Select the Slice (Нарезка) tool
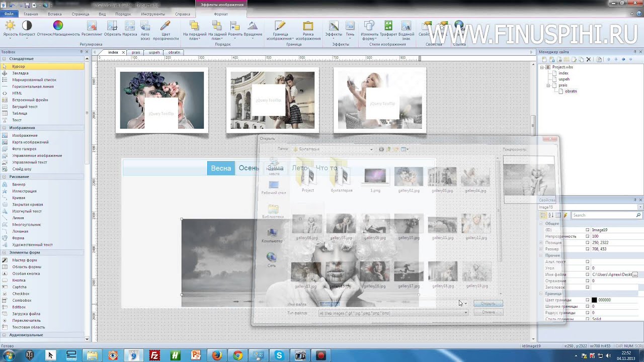 coord(130,29)
